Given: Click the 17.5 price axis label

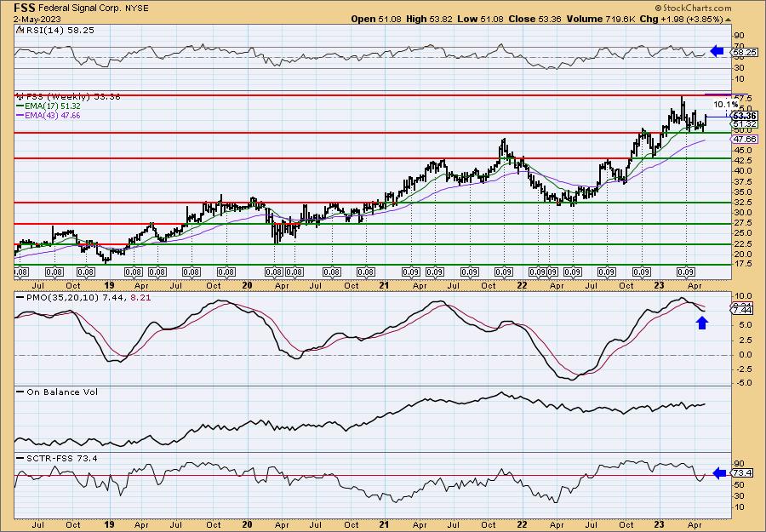Looking at the screenshot, I should click(x=741, y=264).
